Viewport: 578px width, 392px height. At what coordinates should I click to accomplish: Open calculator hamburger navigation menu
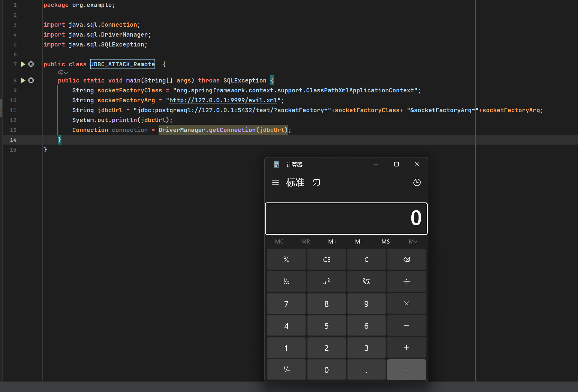click(275, 182)
